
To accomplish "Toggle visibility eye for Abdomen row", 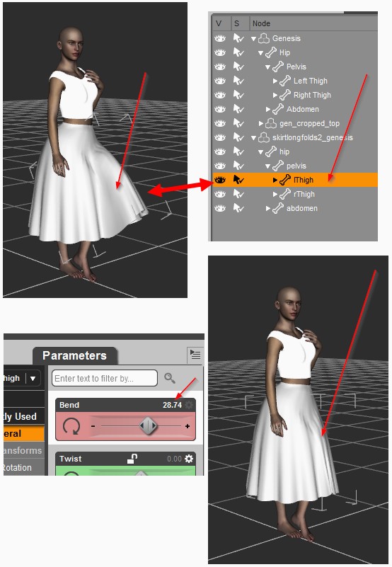I will point(220,109).
